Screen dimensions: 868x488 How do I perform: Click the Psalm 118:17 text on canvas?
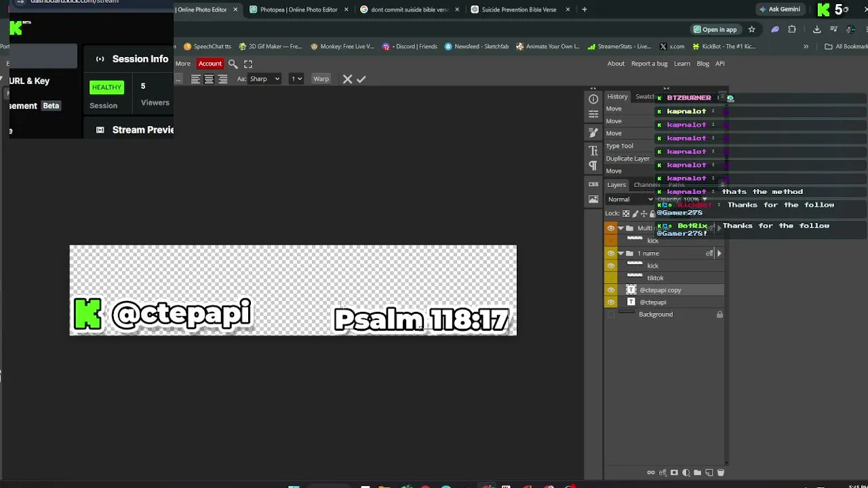[x=422, y=320]
